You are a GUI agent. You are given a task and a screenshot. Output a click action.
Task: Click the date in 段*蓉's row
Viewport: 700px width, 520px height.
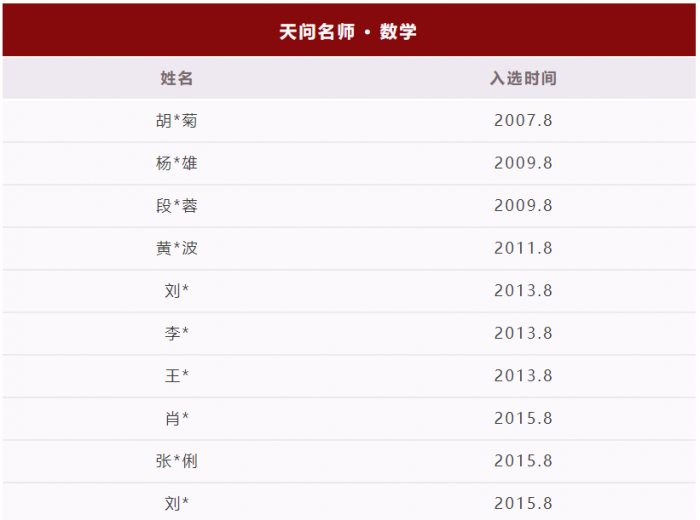point(523,206)
